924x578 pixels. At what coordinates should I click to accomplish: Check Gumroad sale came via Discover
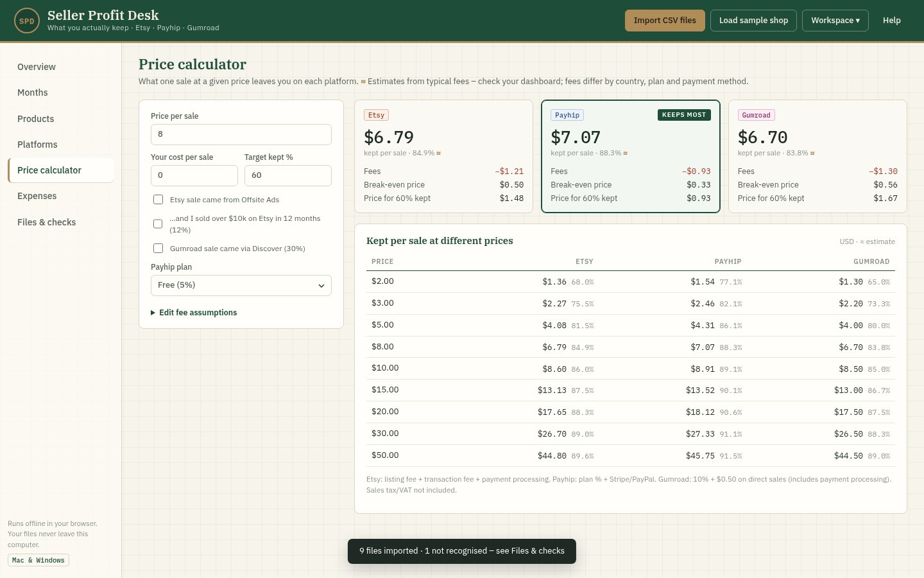158,249
